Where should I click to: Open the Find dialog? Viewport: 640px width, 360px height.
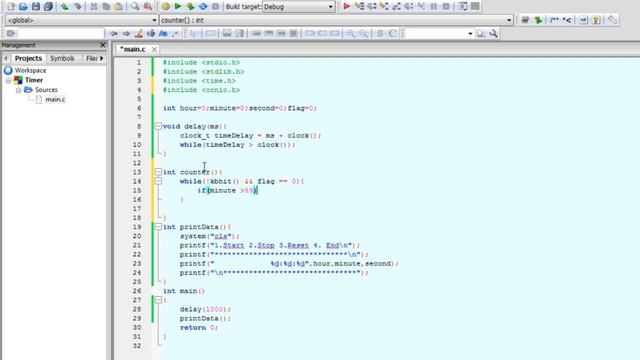[135, 6]
